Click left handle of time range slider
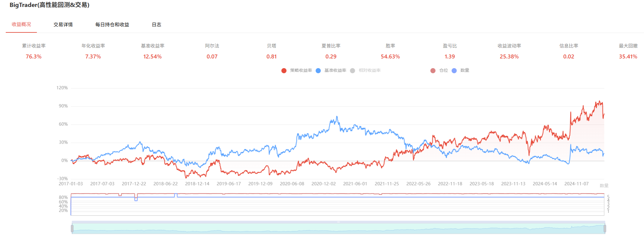This screenshot has width=644, height=238. (72, 229)
